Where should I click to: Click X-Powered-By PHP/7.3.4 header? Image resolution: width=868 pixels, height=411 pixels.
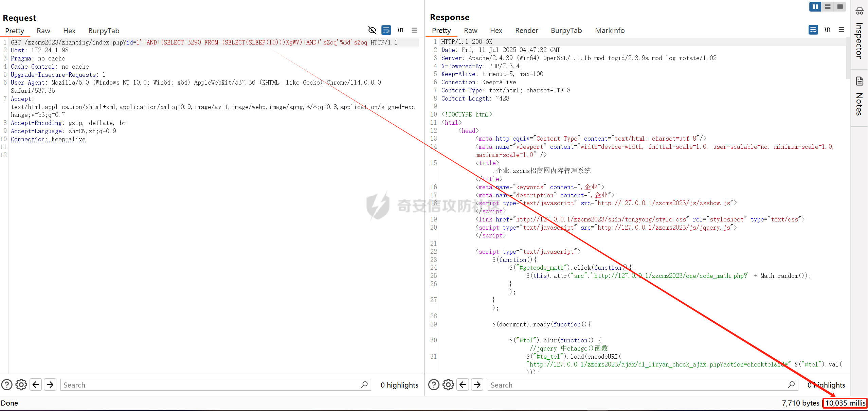(480, 66)
